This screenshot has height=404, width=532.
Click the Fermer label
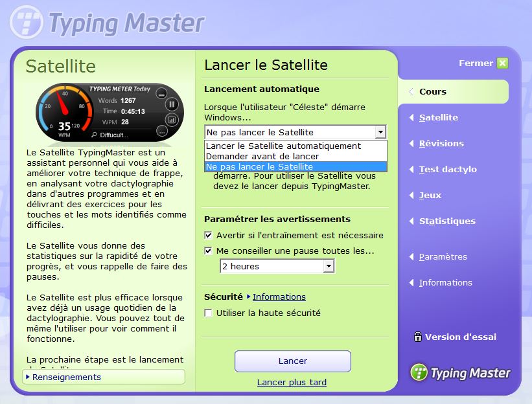(x=476, y=63)
